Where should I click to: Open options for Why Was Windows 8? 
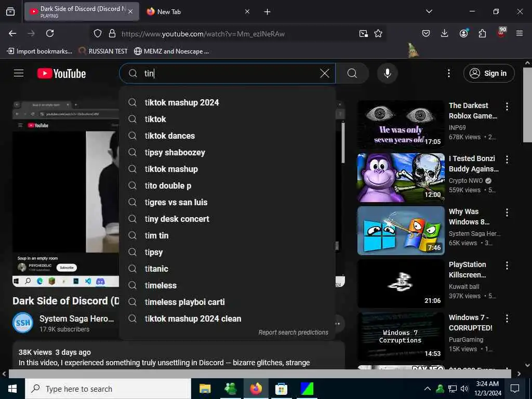click(x=507, y=212)
